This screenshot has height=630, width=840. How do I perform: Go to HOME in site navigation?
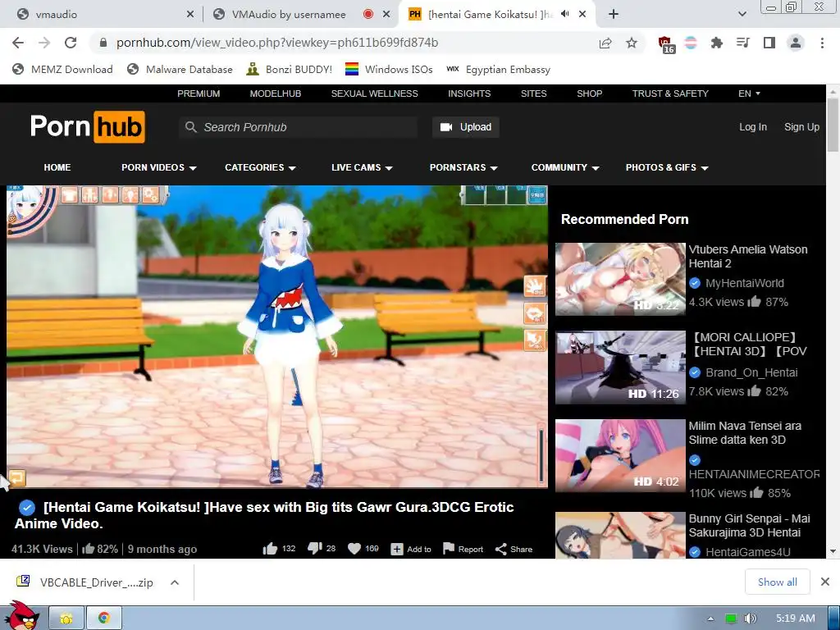[x=57, y=167]
